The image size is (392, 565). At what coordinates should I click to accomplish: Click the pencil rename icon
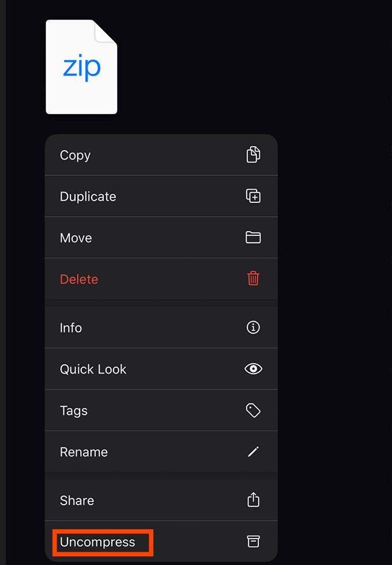253,452
